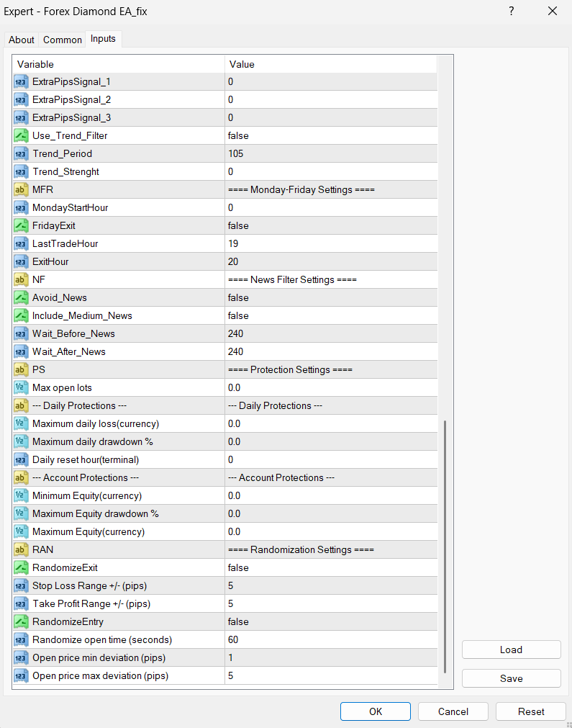Click the double-type icon beside Max open lots
This screenshot has height=728, width=572.
click(x=21, y=388)
